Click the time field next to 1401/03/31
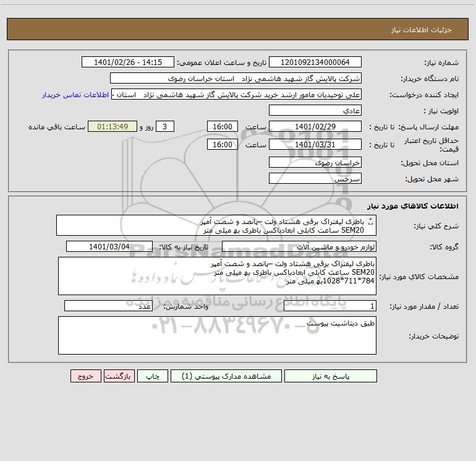Image resolution: width=476 pixels, height=461 pixels. tap(222, 144)
